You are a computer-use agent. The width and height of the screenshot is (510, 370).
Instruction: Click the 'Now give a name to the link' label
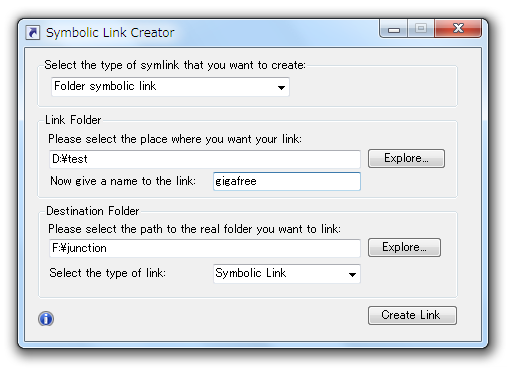pyautogui.click(x=123, y=181)
